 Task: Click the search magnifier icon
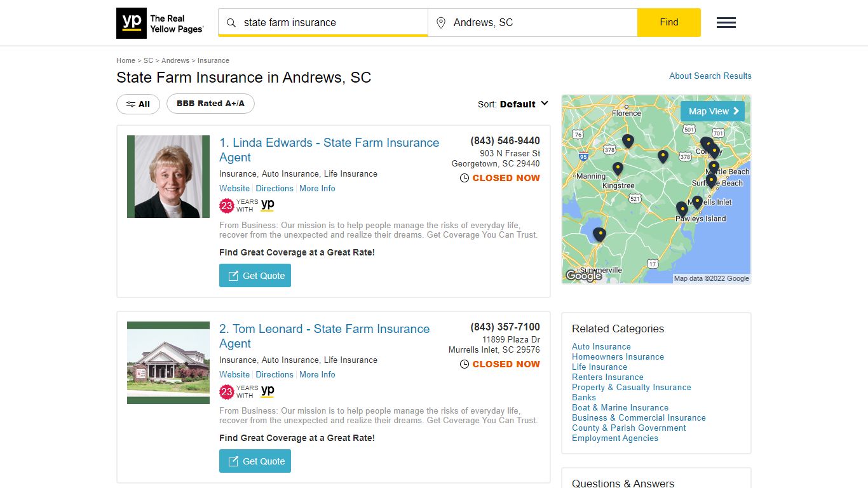(x=231, y=23)
